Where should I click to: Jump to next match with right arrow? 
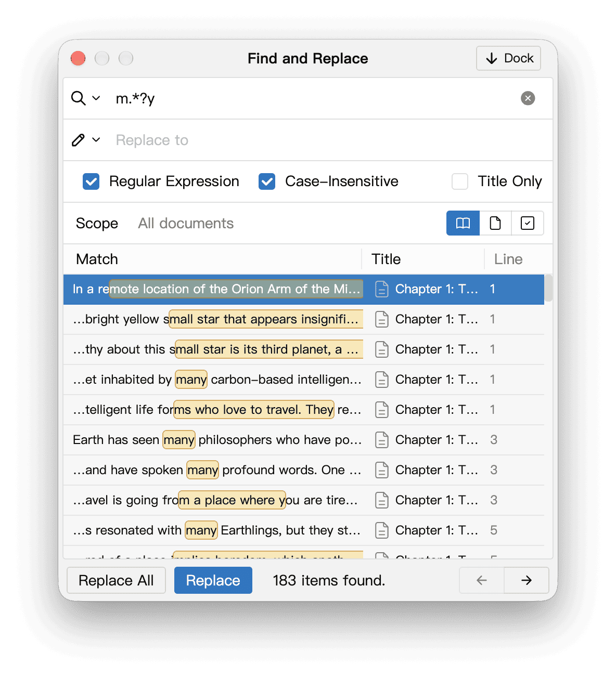click(527, 580)
